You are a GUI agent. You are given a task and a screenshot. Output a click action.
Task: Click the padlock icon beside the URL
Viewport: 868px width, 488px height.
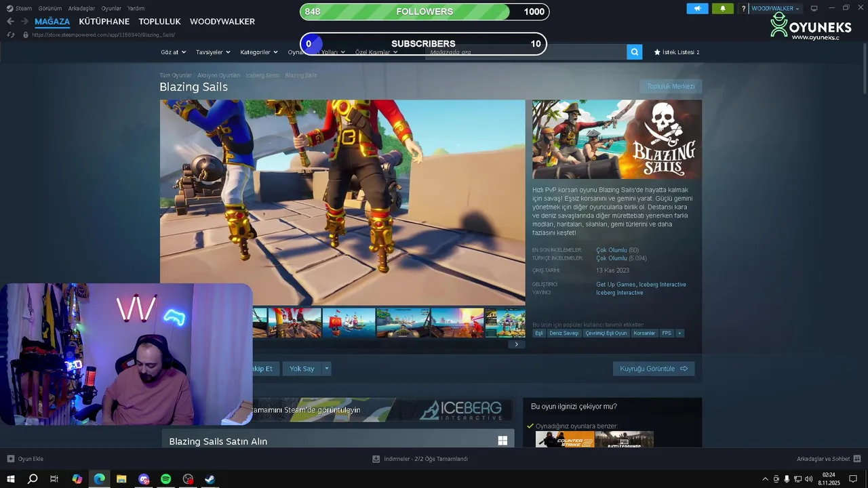(x=26, y=35)
